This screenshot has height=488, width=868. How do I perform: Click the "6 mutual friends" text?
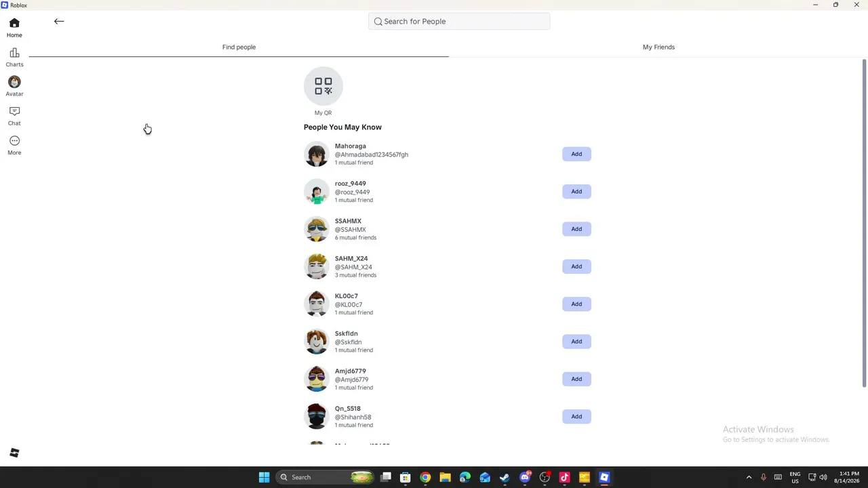pyautogui.click(x=355, y=238)
